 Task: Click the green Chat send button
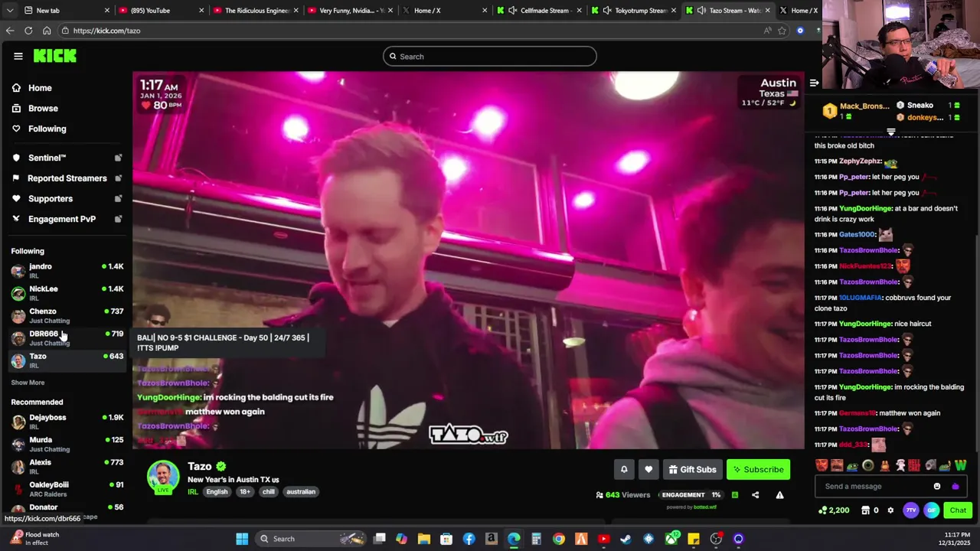pos(958,510)
